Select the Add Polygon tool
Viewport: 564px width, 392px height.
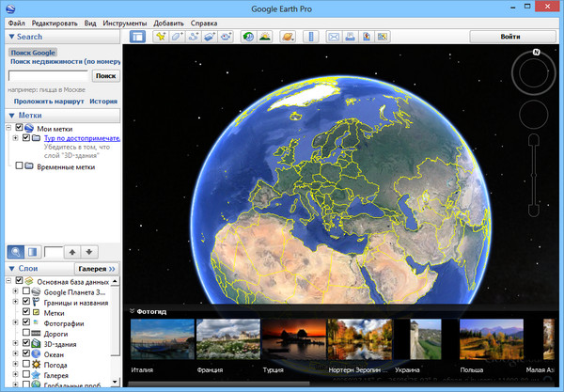(178, 37)
